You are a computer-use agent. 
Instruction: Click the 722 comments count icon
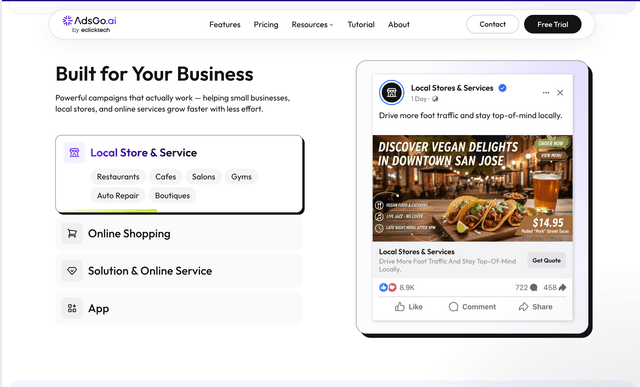click(533, 287)
